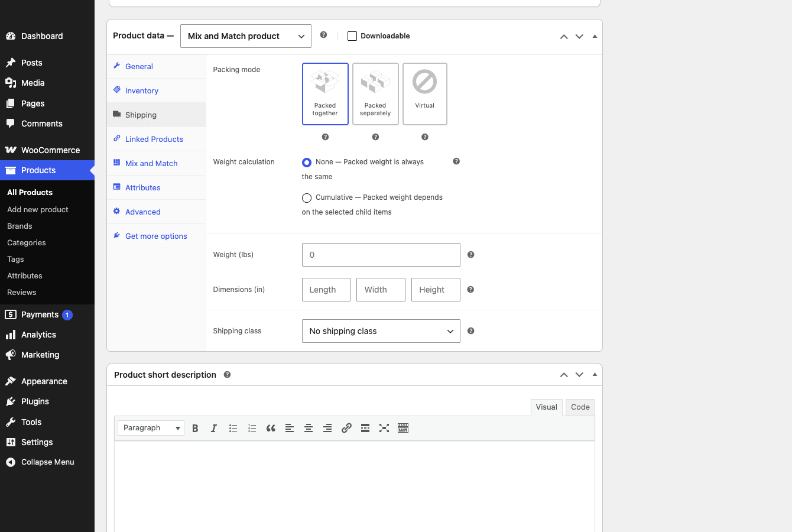Open the Inventory product data tab

click(157, 90)
